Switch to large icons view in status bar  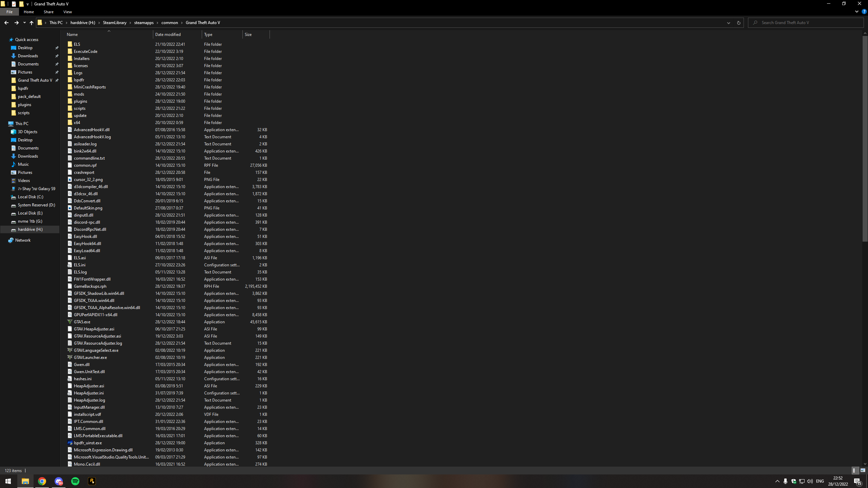tap(863, 470)
